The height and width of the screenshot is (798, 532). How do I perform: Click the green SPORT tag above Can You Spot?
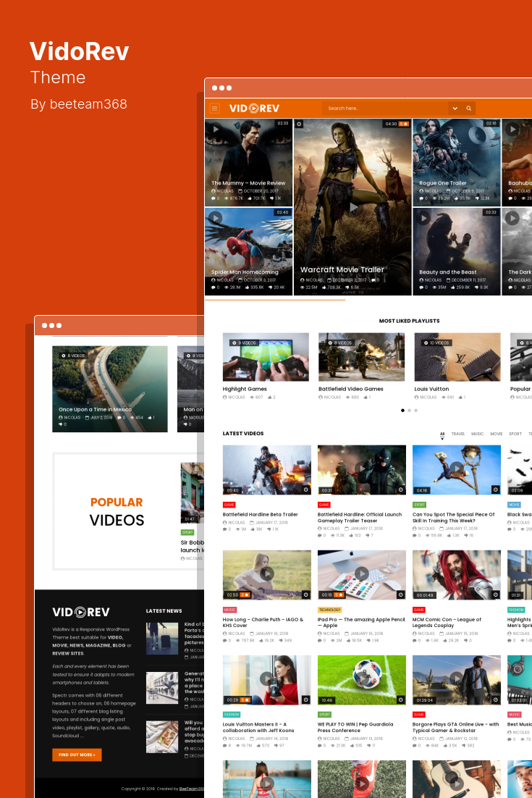point(419,505)
